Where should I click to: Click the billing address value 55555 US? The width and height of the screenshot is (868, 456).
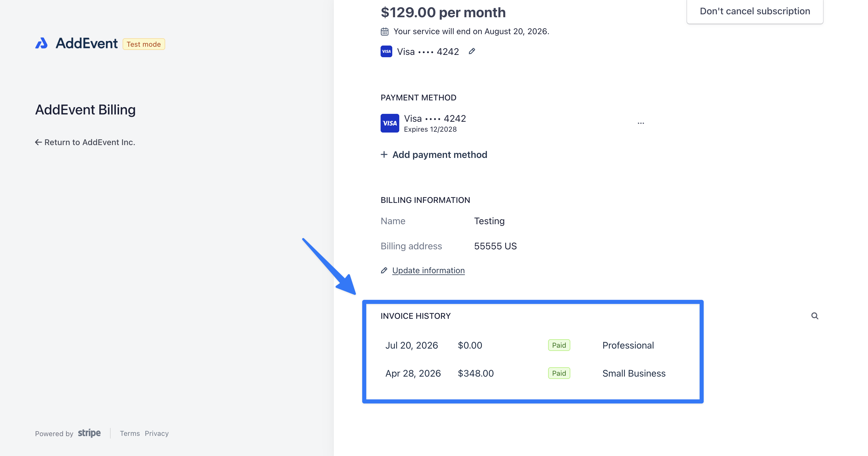pyautogui.click(x=495, y=246)
